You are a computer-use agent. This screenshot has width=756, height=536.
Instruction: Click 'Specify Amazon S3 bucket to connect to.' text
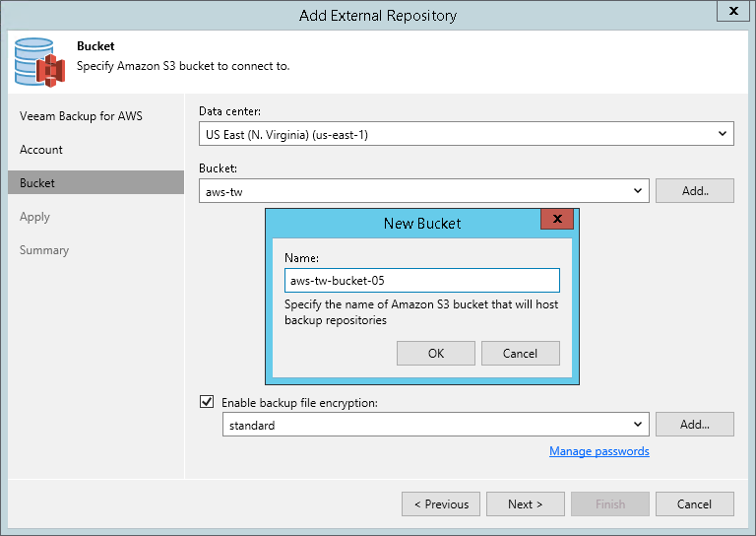(183, 66)
